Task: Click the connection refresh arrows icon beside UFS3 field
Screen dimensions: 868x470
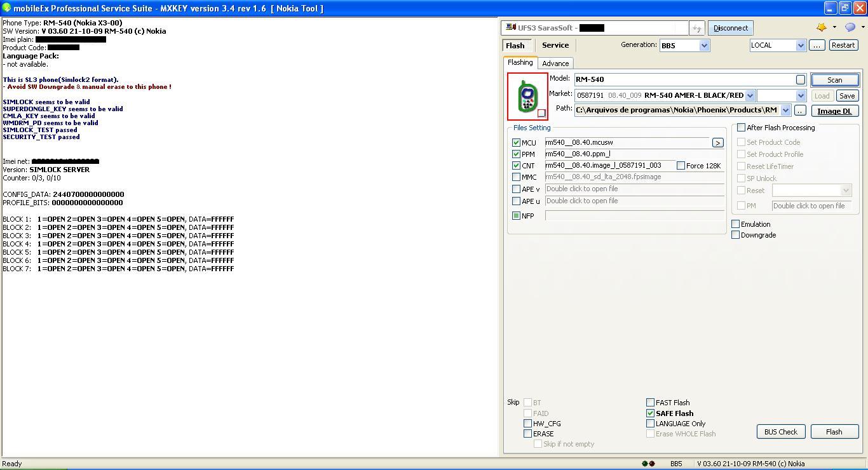Action: 697,28
